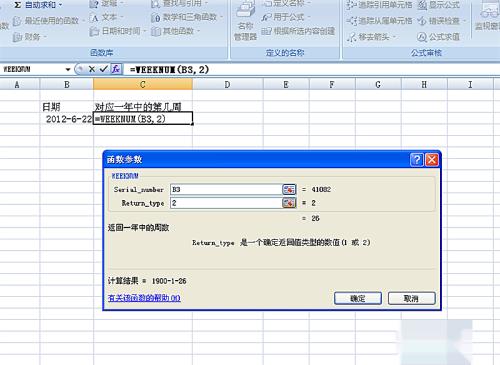Viewport: 500px width, 365px height.
Task: Open the help on this function link
Action: pos(144,298)
